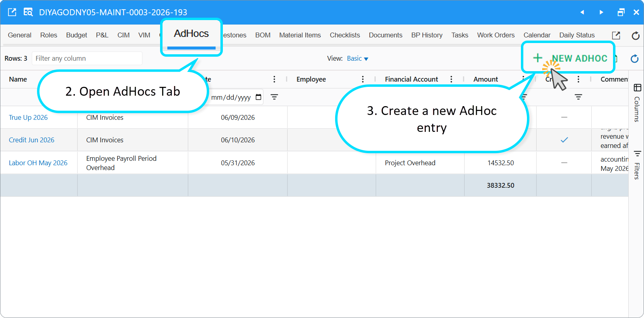Sort by the Employee column header
The height and width of the screenshot is (318, 644).
point(311,79)
